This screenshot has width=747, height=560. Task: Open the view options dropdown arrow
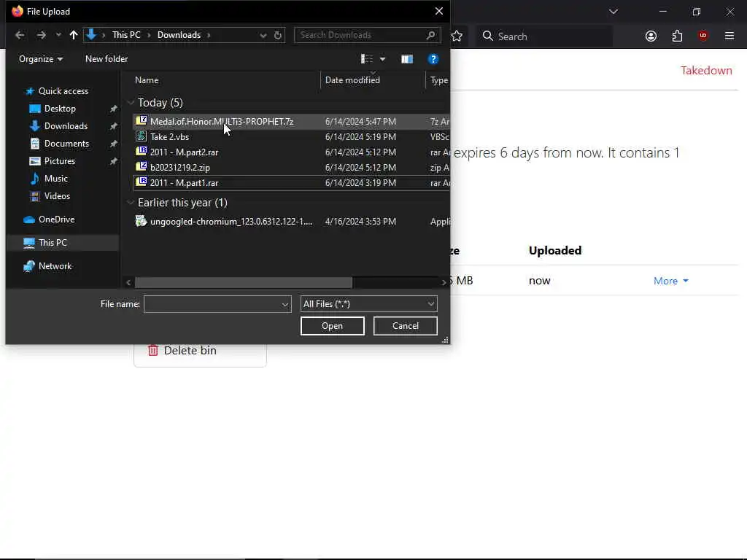tap(382, 59)
